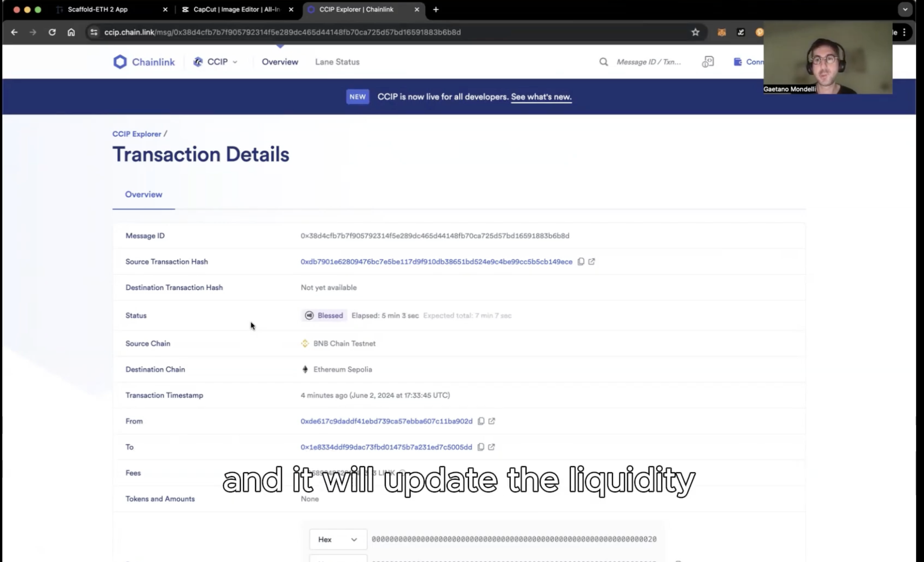Image resolution: width=924 pixels, height=562 pixels.
Task: Open browser tab list chevron
Action: (x=905, y=10)
